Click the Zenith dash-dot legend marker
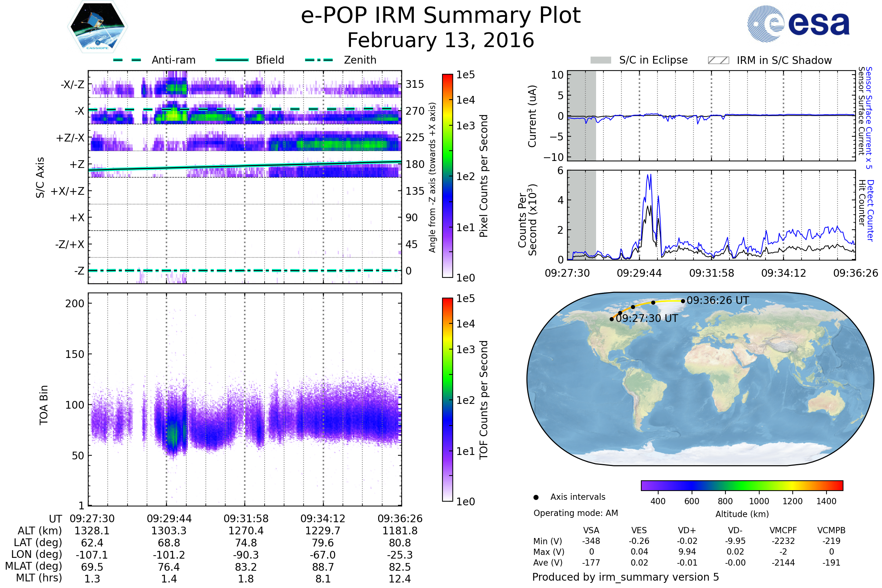This screenshot has height=588, width=882. click(x=319, y=60)
